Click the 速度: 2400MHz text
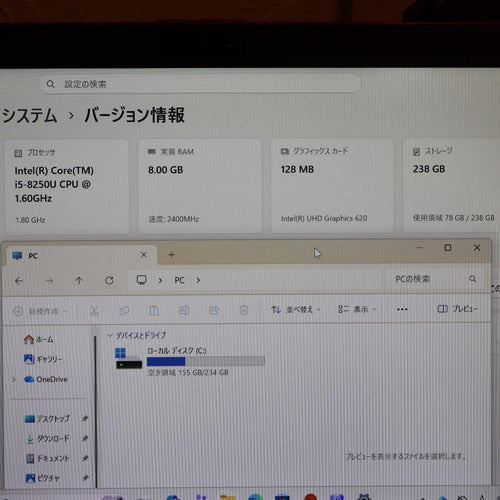Screen dimensions: 500x500 click(x=174, y=219)
